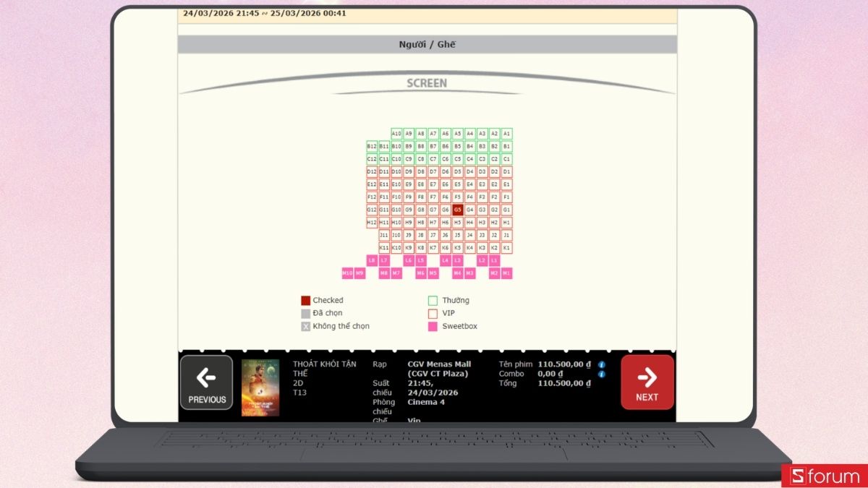Click the Checked legend label
Screen dimensions: 868x488
tap(328, 300)
